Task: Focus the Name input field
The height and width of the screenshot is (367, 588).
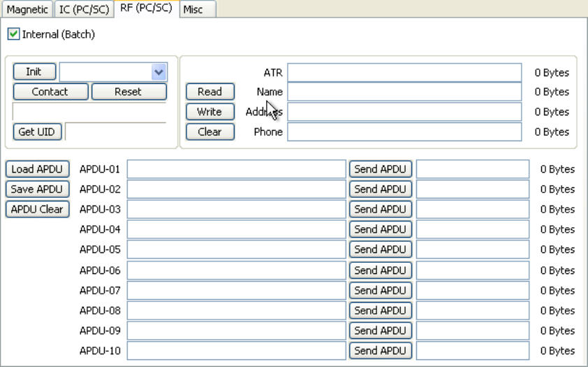Action: [404, 92]
